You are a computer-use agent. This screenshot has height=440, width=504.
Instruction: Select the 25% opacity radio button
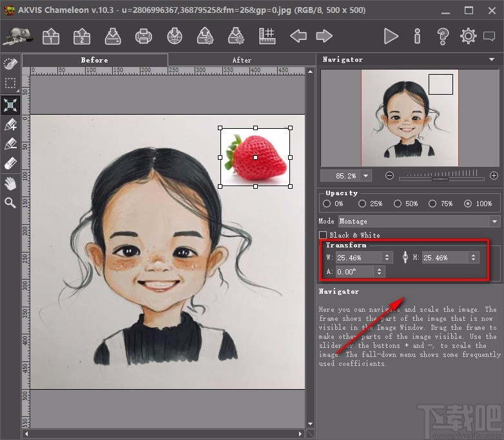[x=362, y=204]
